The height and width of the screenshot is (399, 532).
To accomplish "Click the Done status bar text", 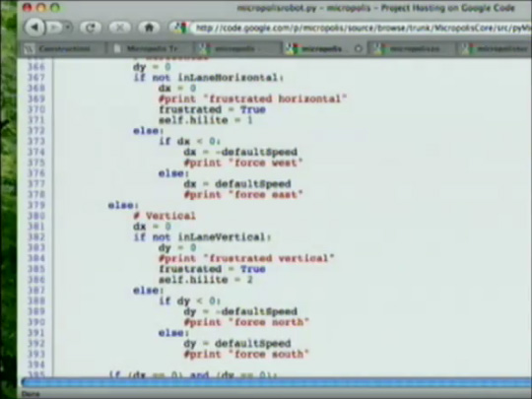I will click(31, 394).
